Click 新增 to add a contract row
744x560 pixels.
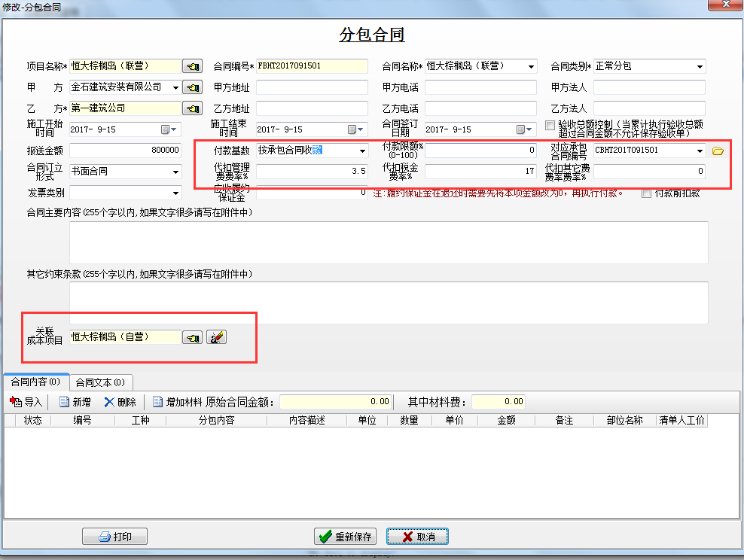click(x=75, y=402)
